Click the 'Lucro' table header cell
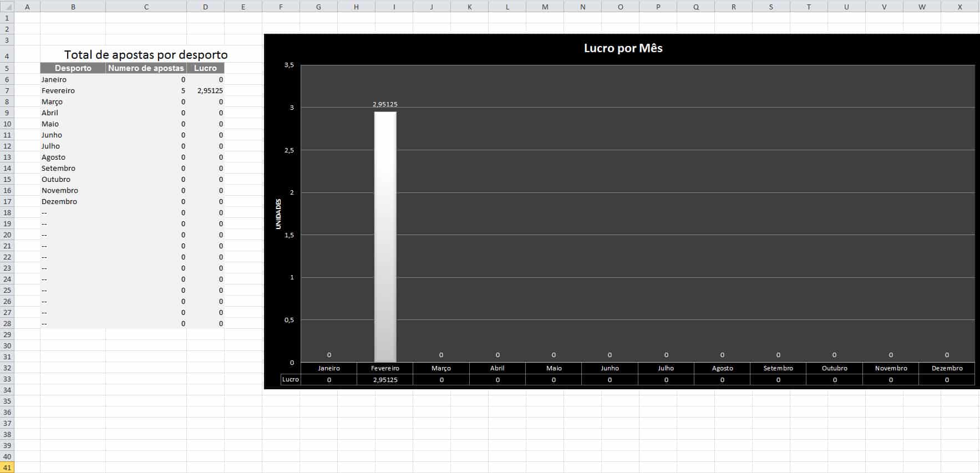 [205, 68]
